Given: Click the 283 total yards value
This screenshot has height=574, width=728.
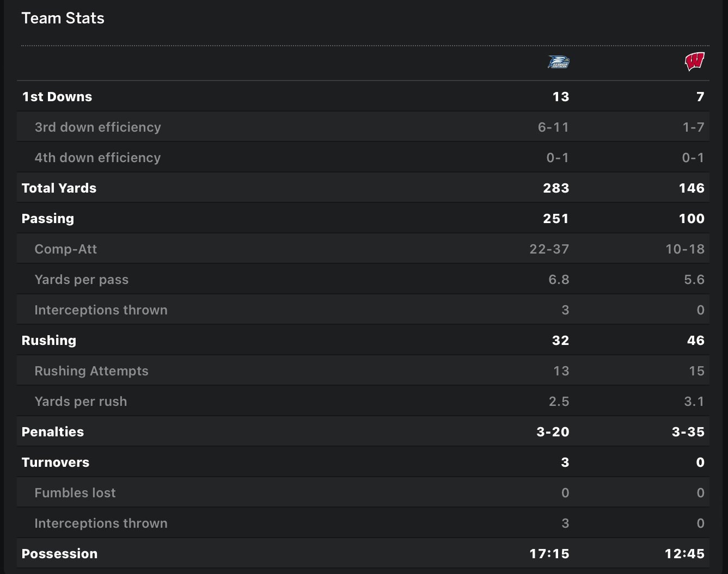Looking at the screenshot, I should [555, 188].
